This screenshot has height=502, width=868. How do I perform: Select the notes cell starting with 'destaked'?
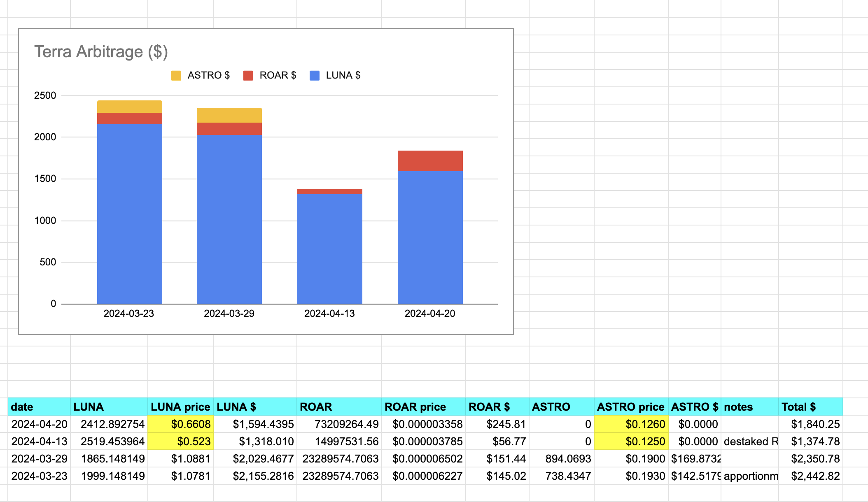point(749,442)
